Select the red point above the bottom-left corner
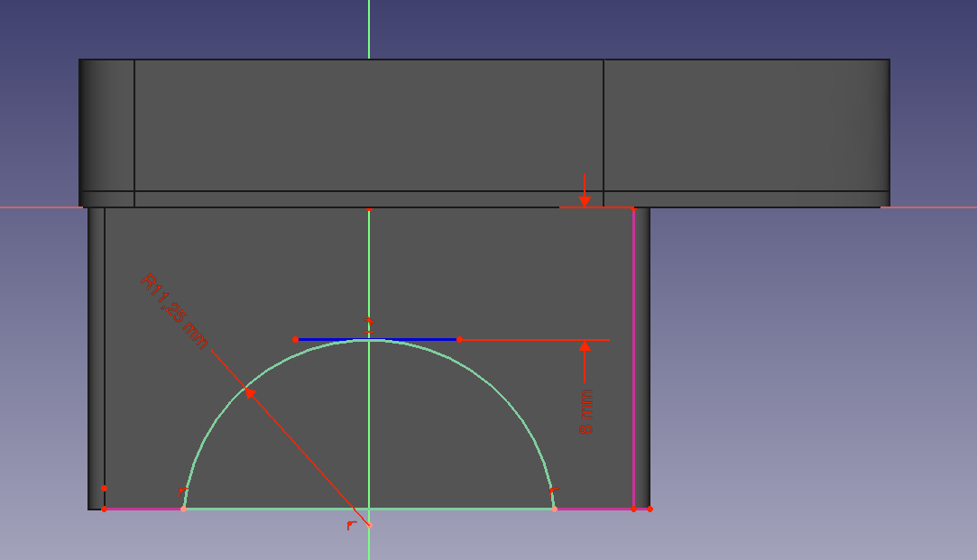Image resolution: width=977 pixels, height=560 pixels. [x=104, y=489]
